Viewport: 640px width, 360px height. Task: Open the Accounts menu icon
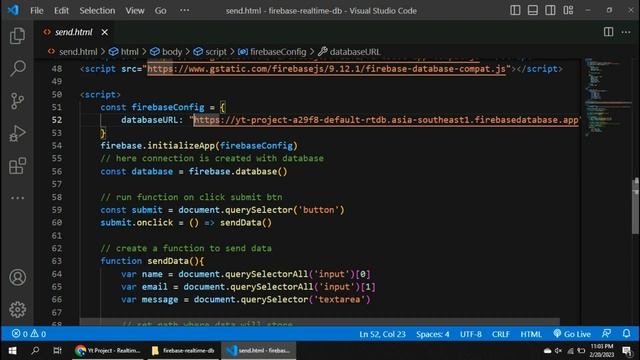point(17,277)
